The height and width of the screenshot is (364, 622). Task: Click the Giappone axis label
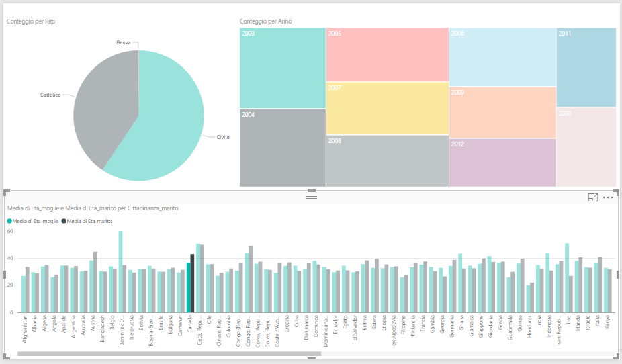[x=481, y=326]
